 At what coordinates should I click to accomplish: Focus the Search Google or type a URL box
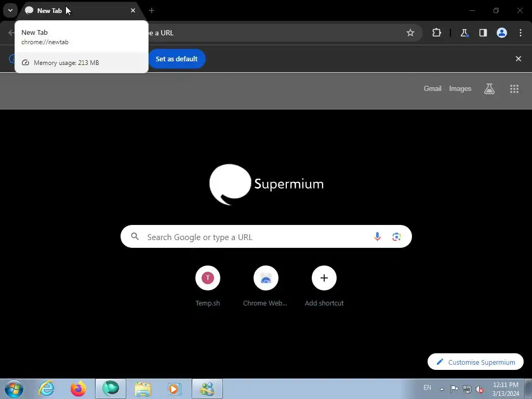click(266, 236)
